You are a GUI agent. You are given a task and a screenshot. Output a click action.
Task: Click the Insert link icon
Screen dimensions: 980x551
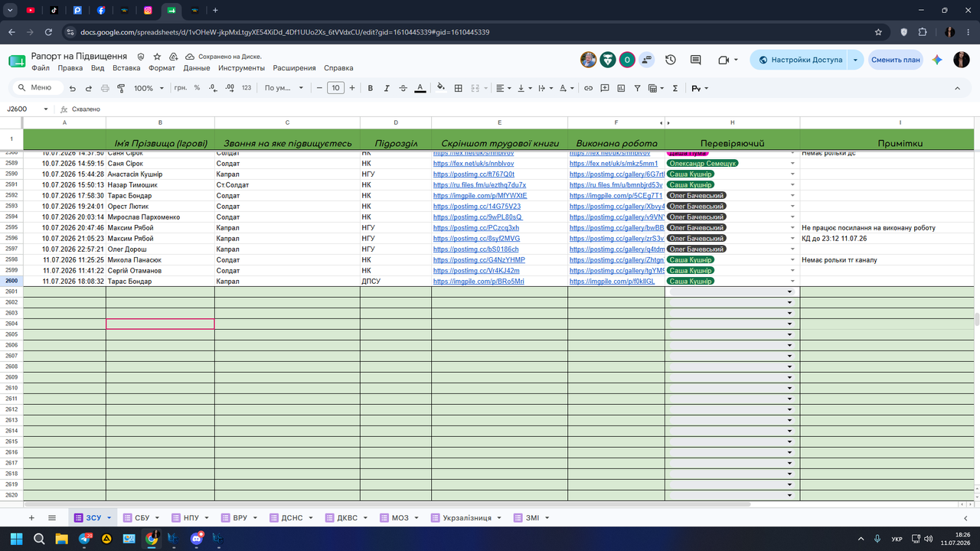(x=588, y=88)
